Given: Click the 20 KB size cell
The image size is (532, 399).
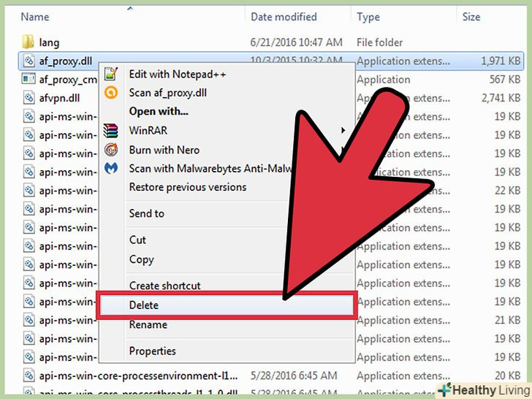Looking at the screenshot, I should click(507, 376).
